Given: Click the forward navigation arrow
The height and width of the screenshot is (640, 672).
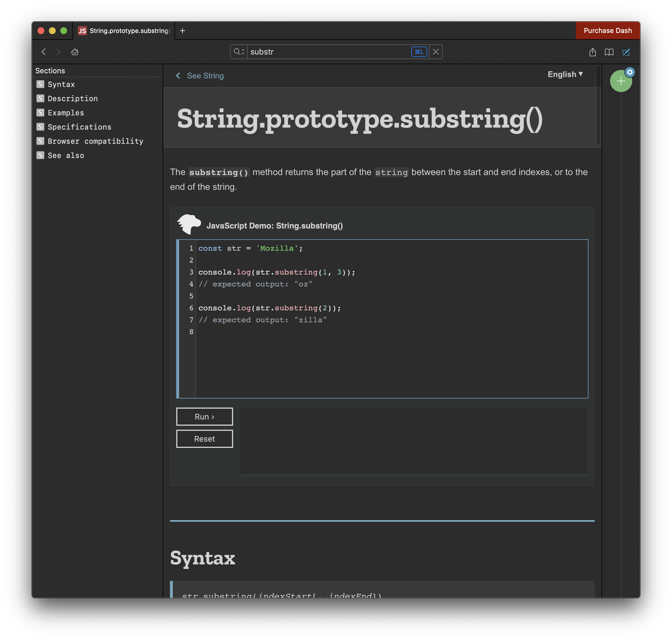Looking at the screenshot, I should 58,52.
